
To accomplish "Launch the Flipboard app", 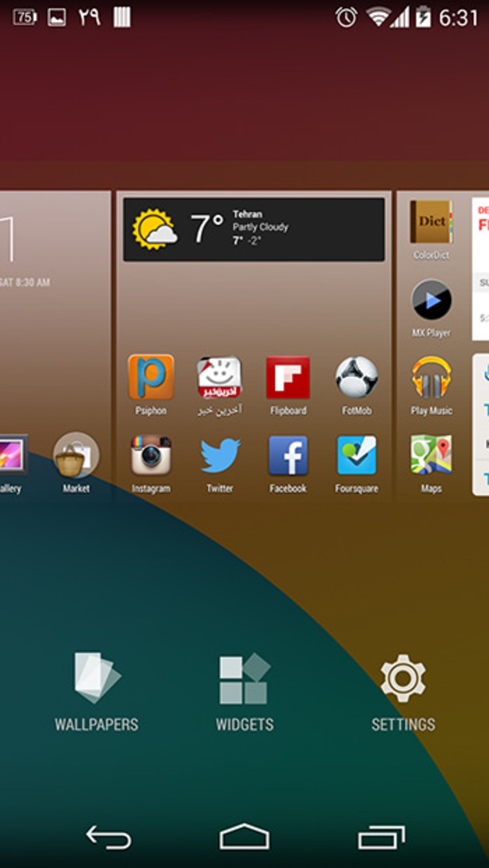I will pyautogui.click(x=288, y=377).
